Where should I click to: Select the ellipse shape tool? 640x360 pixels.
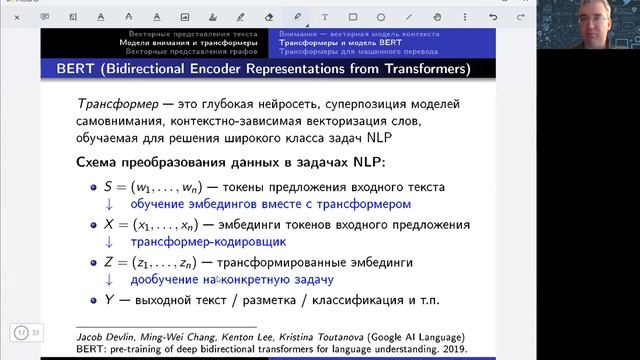point(381,17)
